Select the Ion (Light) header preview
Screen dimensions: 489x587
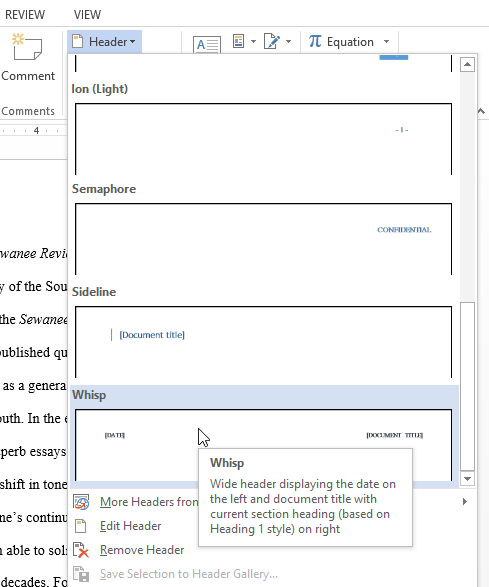tap(264, 139)
